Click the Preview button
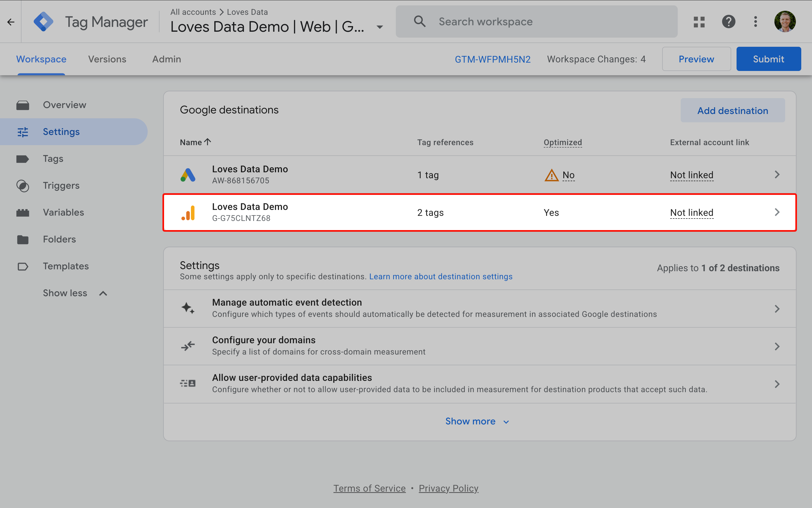Screen dimensions: 812x508 pyautogui.click(x=696, y=59)
